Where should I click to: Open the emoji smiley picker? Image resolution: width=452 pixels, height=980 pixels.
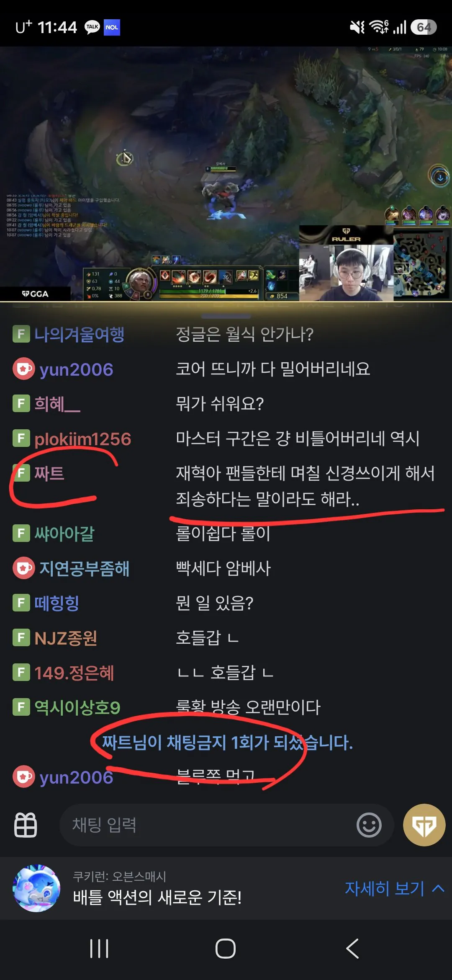tap(369, 825)
